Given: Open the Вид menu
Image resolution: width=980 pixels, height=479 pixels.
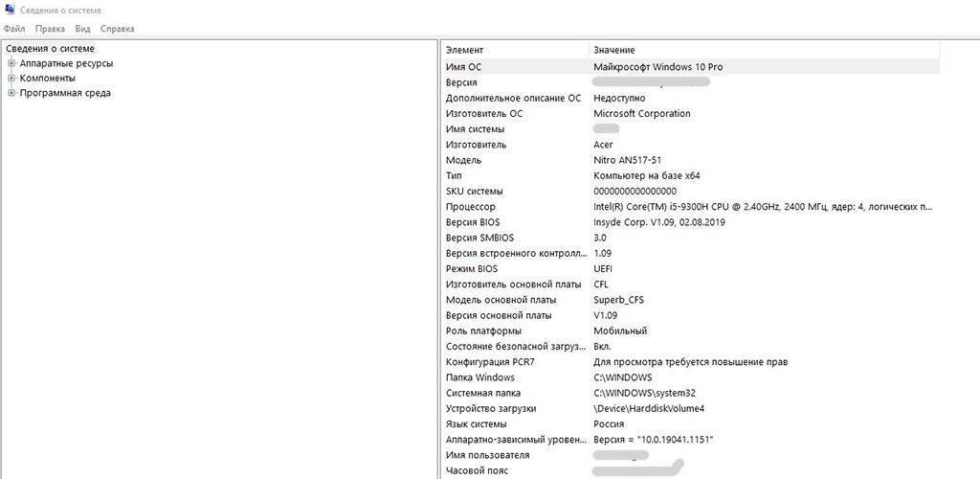Looking at the screenshot, I should point(82,29).
